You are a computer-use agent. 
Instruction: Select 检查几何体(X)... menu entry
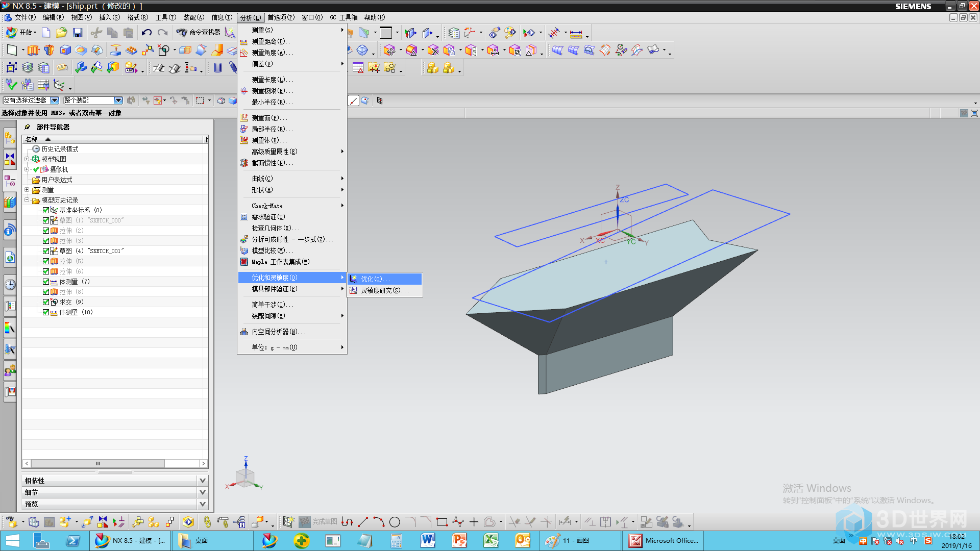[292, 228]
